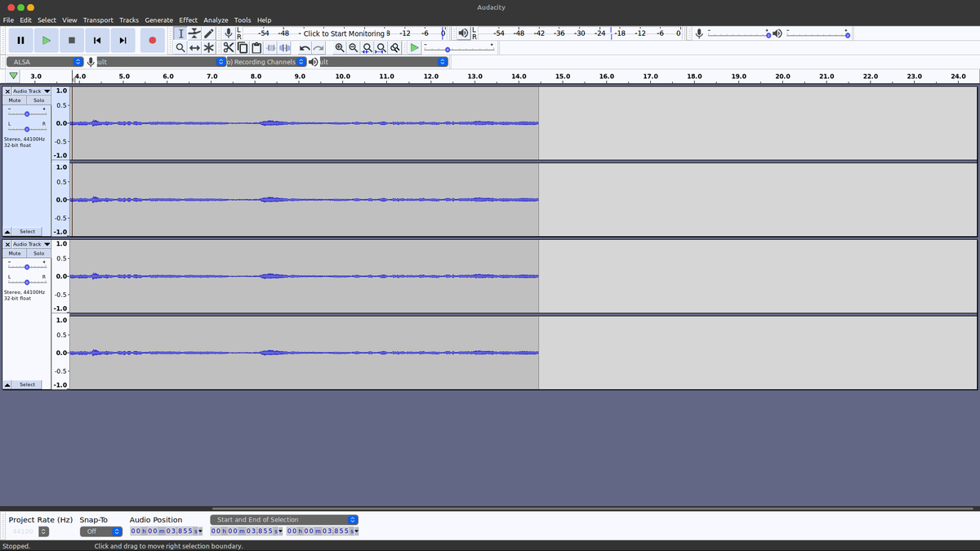Open the first Audio Track name dropdown
The height and width of the screenshot is (551, 980).
click(32, 91)
